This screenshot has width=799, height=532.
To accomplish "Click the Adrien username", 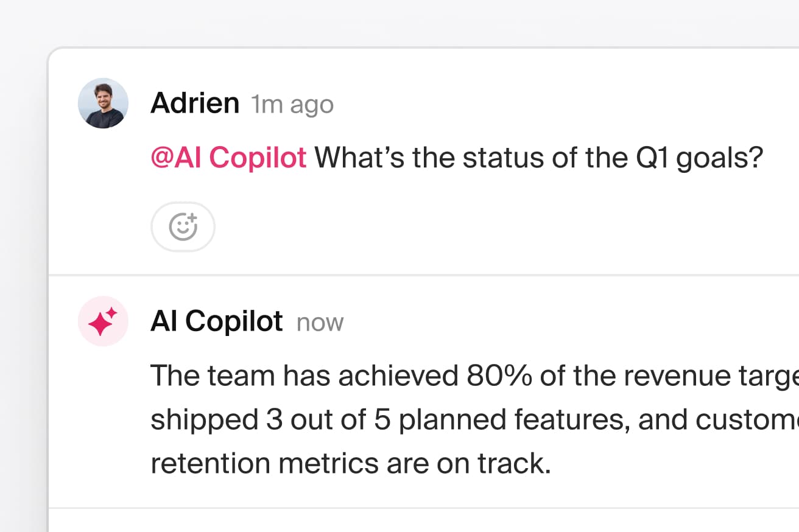I will click(195, 103).
